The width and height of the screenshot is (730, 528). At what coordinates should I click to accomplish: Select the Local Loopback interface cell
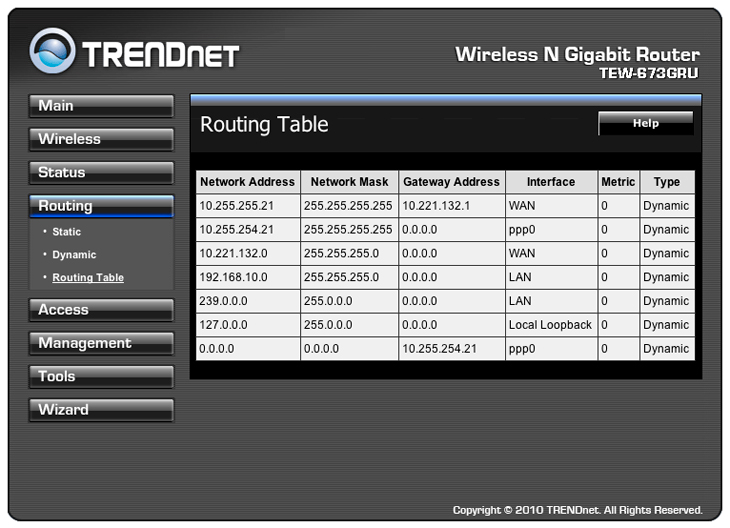550,325
